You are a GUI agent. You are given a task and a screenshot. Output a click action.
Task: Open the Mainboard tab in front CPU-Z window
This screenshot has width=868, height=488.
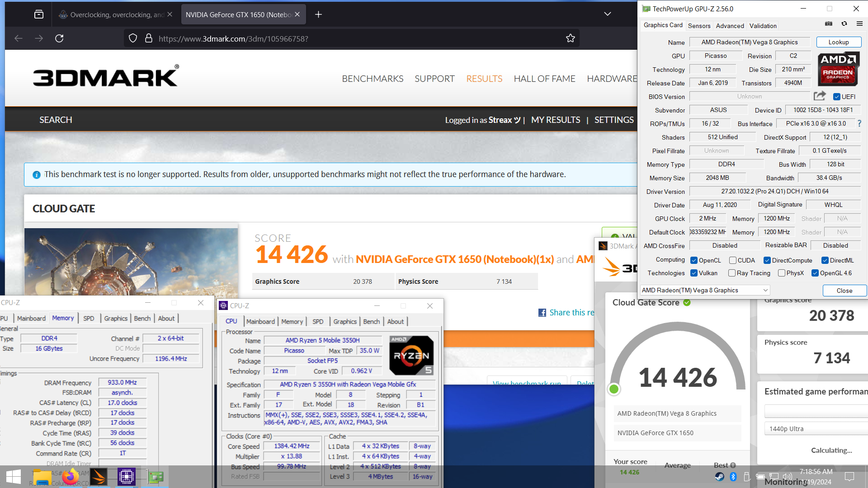pyautogui.click(x=260, y=321)
